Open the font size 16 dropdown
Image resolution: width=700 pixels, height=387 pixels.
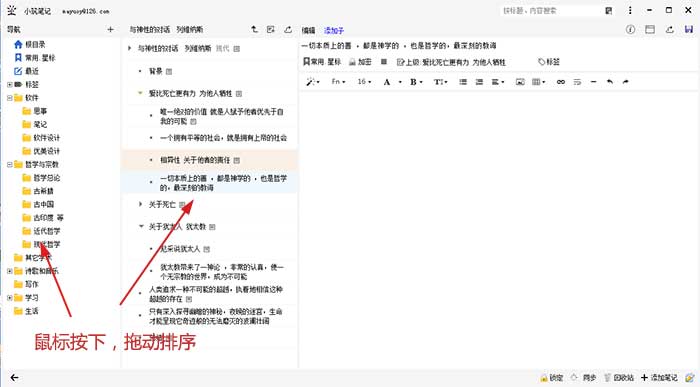point(364,82)
